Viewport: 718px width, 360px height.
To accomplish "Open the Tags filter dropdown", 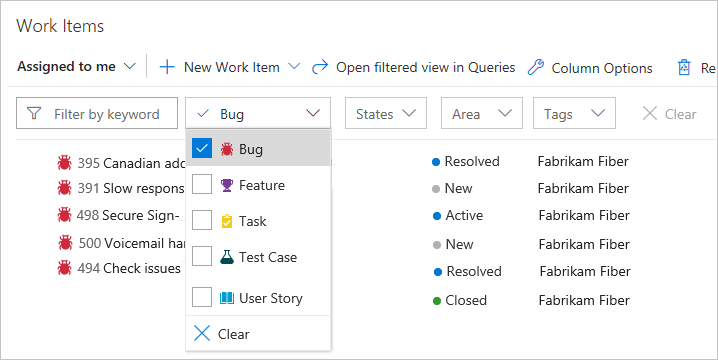I will (x=574, y=113).
